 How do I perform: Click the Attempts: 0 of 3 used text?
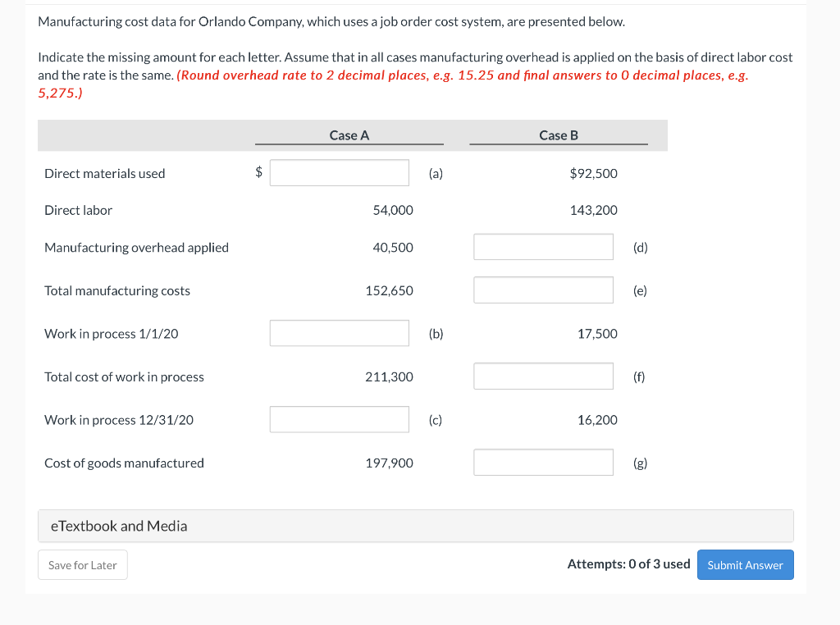[x=628, y=563]
